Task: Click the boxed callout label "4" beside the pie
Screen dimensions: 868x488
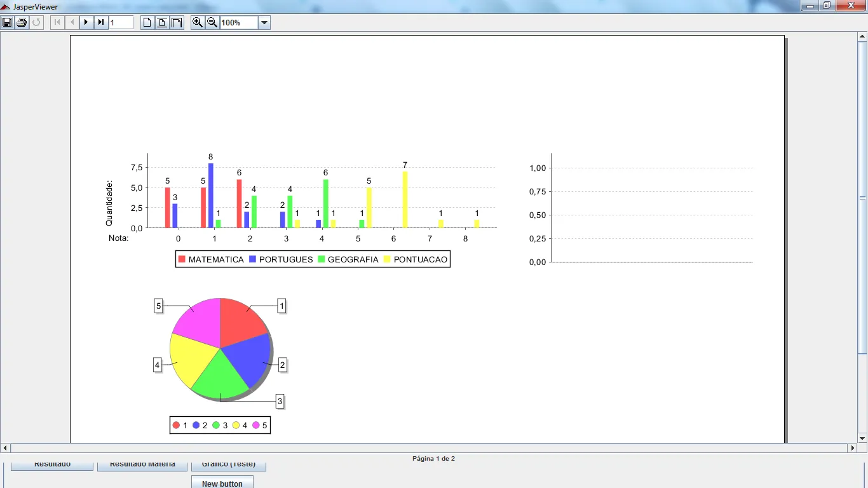Action: 158,365
